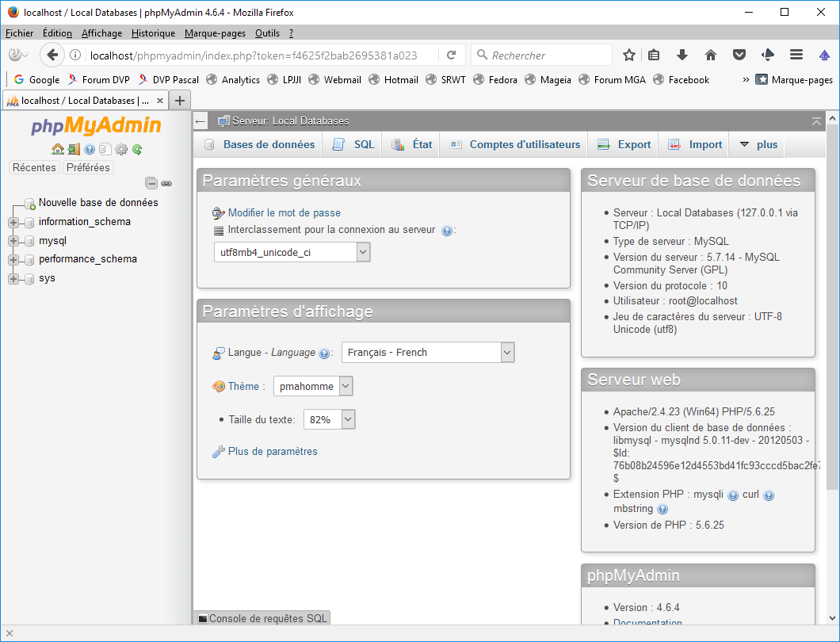This screenshot has height=642, width=840.
Task: Click the Récentes button in sidebar
Action: point(34,167)
